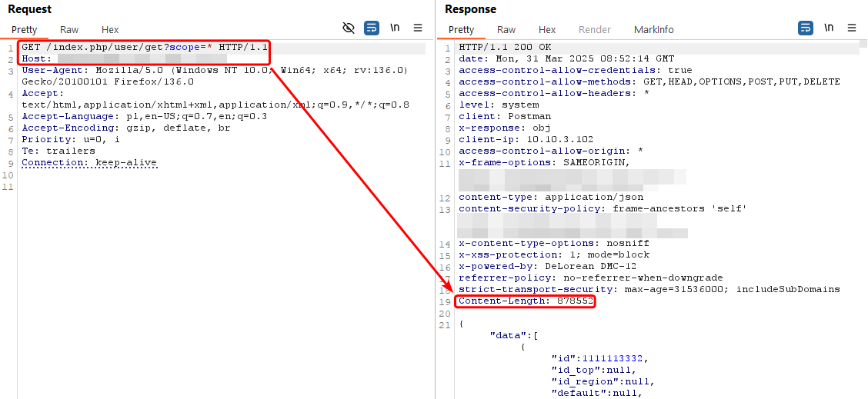Click the access-control-allow-methods header

click(x=649, y=82)
